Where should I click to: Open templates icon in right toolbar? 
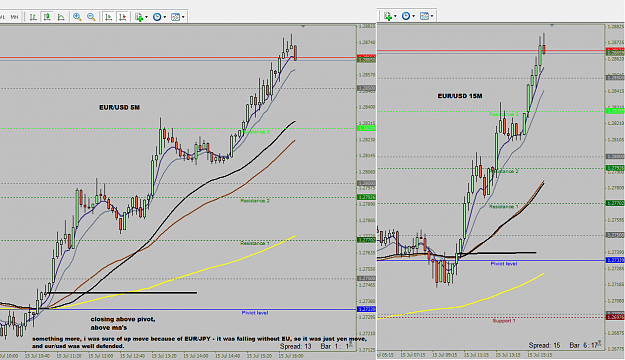click(424, 16)
